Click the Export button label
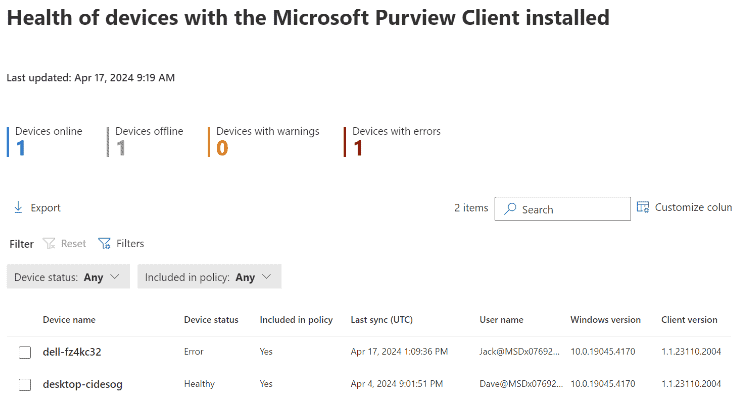The width and height of the screenshot is (748, 399). (45, 208)
